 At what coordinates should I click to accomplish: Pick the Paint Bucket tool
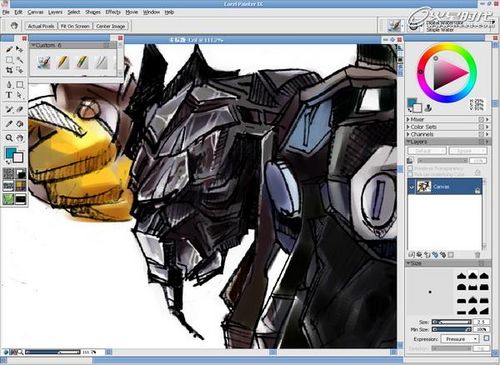pyautogui.click(x=20, y=124)
